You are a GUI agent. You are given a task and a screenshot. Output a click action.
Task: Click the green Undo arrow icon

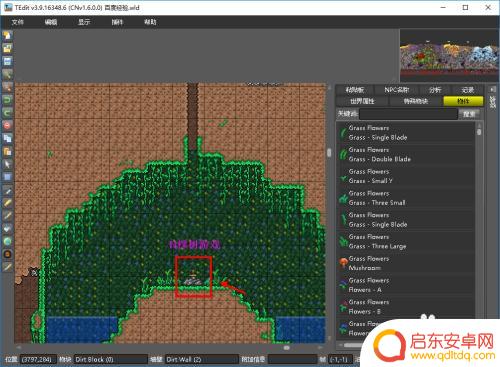coord(7,100)
